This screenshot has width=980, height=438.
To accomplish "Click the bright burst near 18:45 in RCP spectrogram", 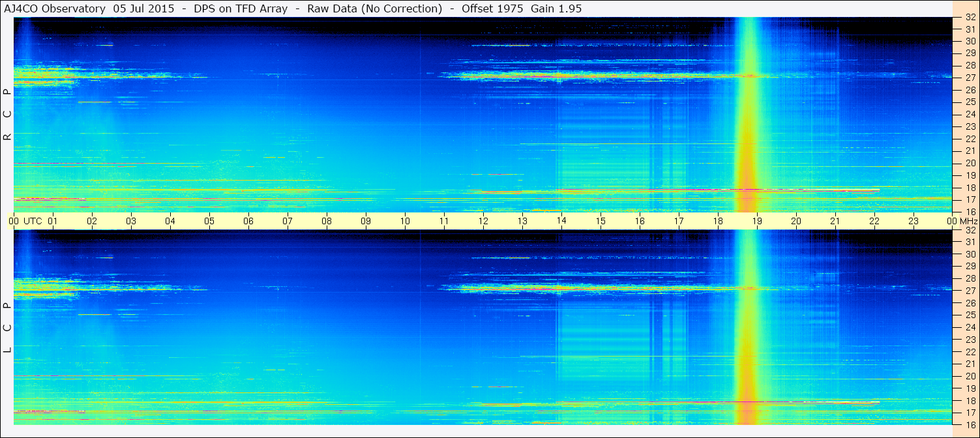I will [x=747, y=115].
